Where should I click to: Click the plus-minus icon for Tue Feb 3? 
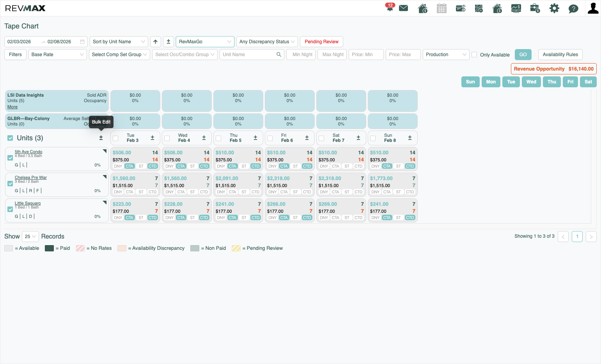click(x=152, y=138)
